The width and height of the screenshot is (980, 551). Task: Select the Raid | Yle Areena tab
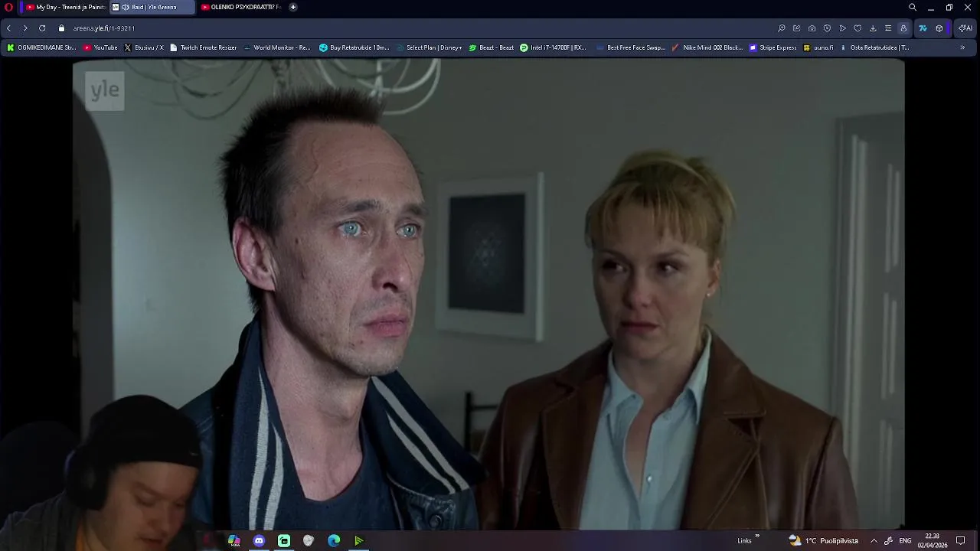[152, 7]
